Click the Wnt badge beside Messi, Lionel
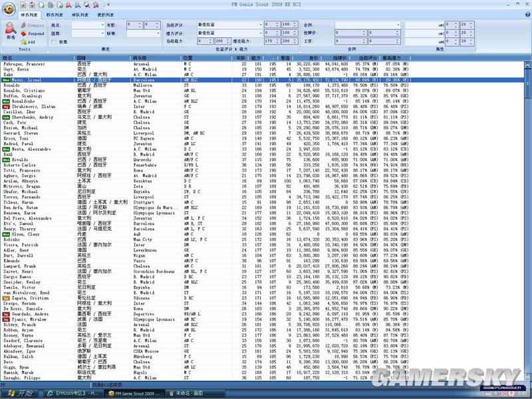Image resolution: width=532 pixels, height=399 pixels. pos(6,80)
